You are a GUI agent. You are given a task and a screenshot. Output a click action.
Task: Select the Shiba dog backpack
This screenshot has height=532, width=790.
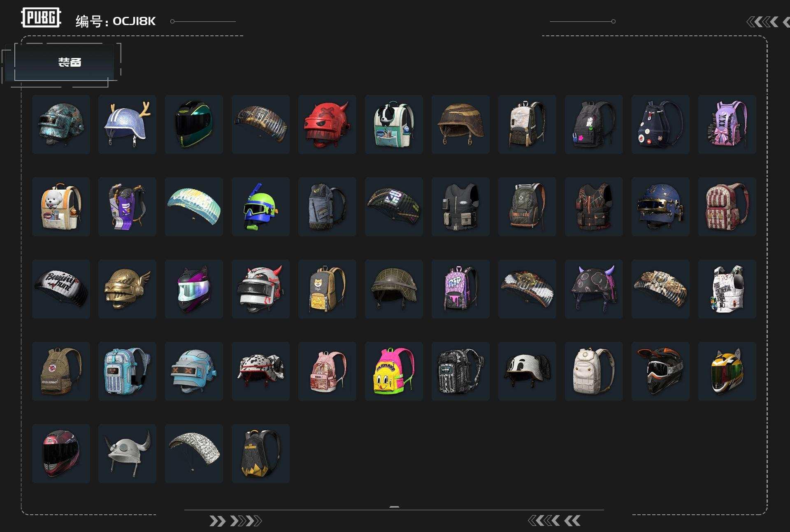pos(327,289)
